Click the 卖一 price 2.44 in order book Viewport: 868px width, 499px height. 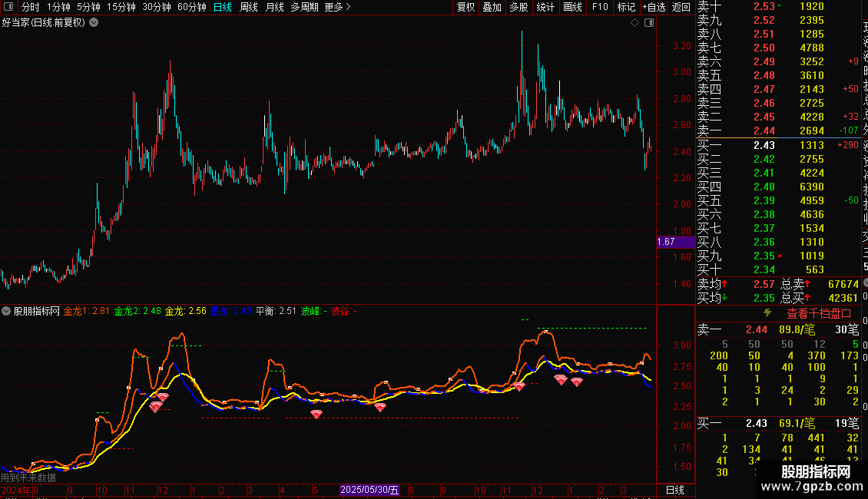pyautogui.click(x=764, y=131)
